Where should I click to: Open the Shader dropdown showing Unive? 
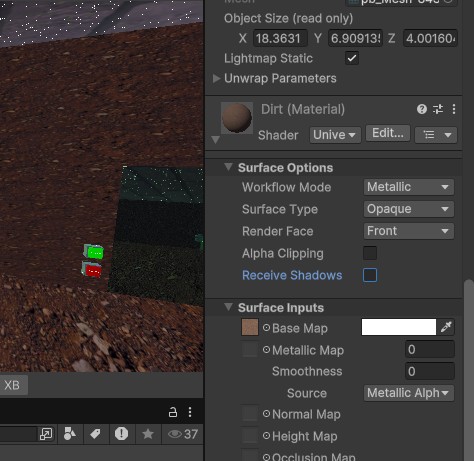pyautogui.click(x=335, y=135)
